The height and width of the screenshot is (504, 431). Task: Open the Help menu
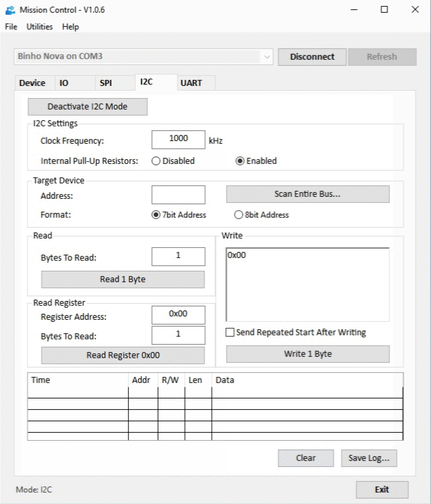coord(70,27)
